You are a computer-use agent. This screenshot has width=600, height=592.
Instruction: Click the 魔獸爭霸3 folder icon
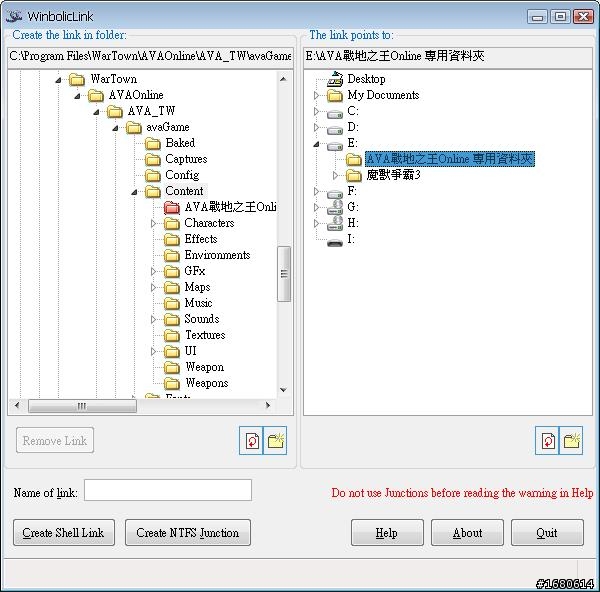[354, 175]
